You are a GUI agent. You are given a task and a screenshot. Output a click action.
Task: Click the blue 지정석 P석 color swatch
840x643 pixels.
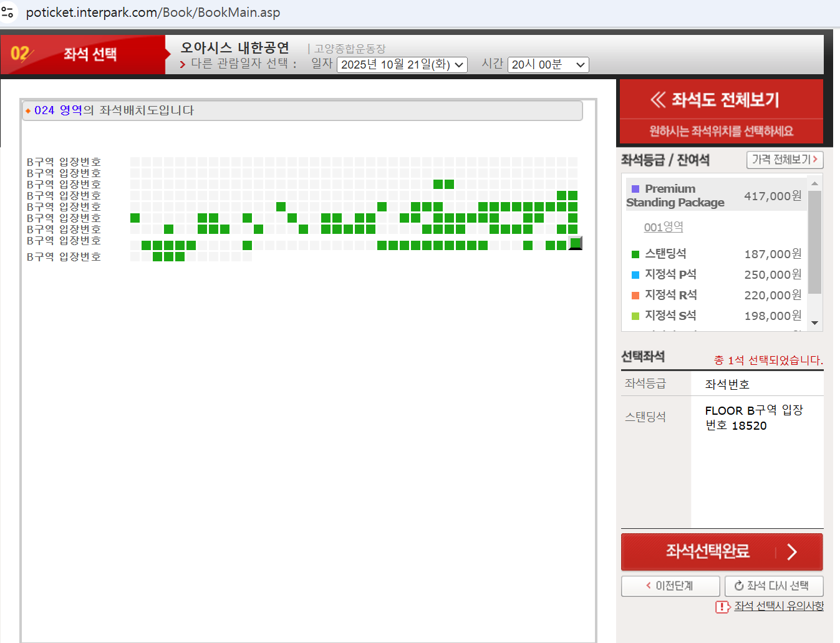point(635,275)
